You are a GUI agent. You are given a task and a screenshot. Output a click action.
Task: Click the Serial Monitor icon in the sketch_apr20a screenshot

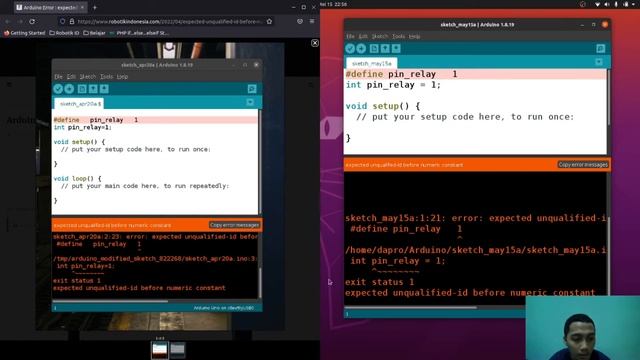point(252,89)
